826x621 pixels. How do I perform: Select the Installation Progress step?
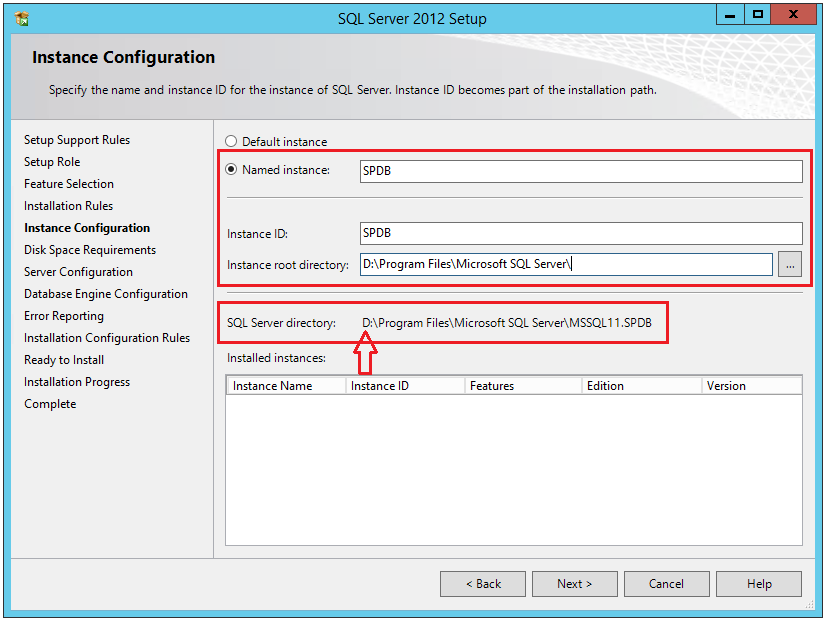tap(77, 382)
